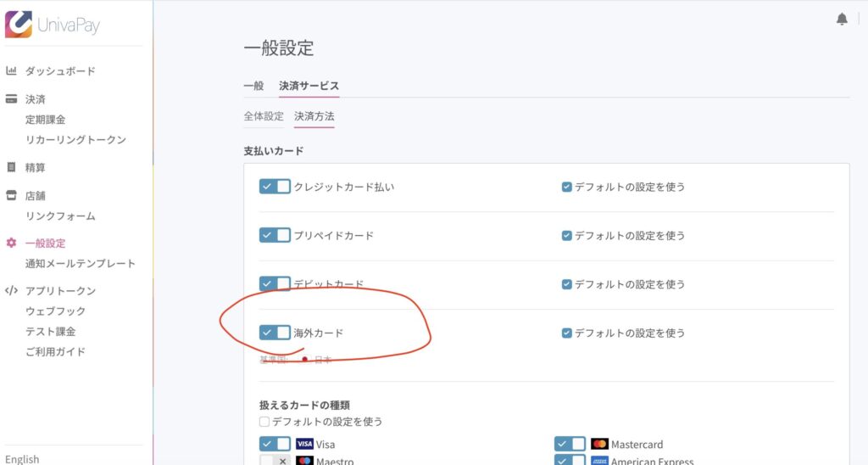Uncheck デフォルトの設定を使う for デビットカード

567,284
